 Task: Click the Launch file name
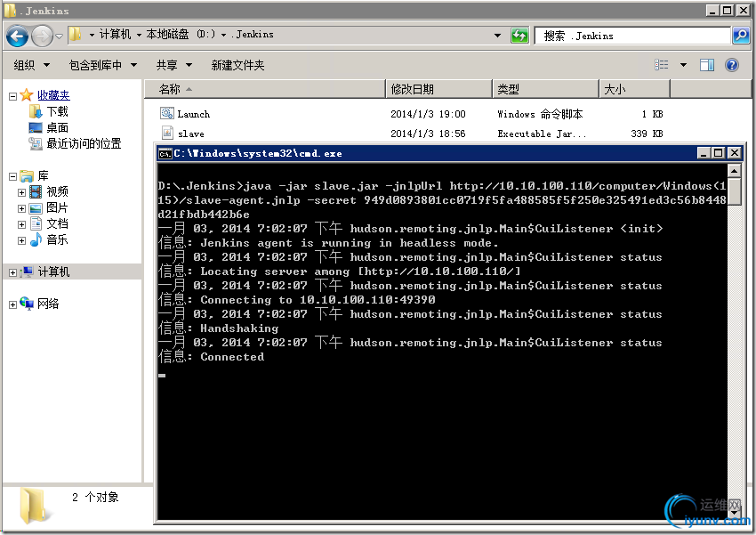(x=193, y=114)
